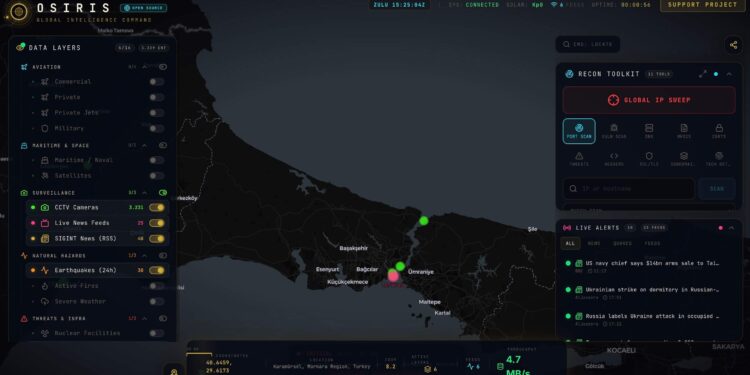Click the Support Project button
This screenshot has width=750, height=375.
702,5
